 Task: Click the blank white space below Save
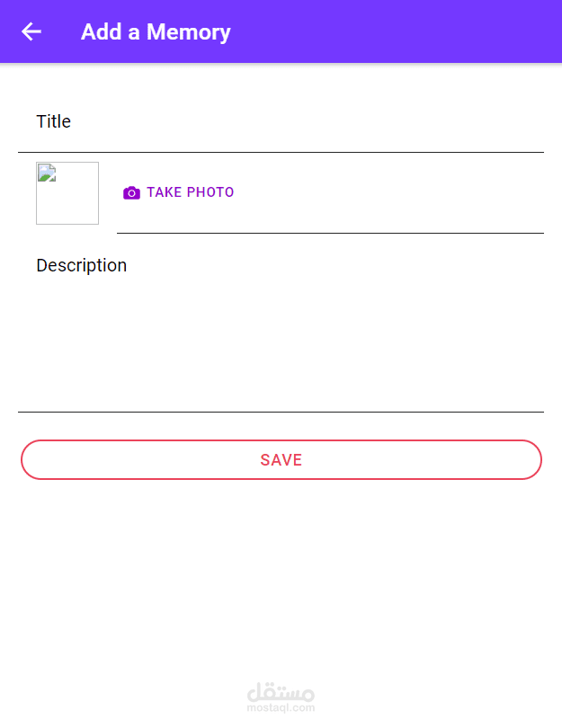click(x=281, y=575)
